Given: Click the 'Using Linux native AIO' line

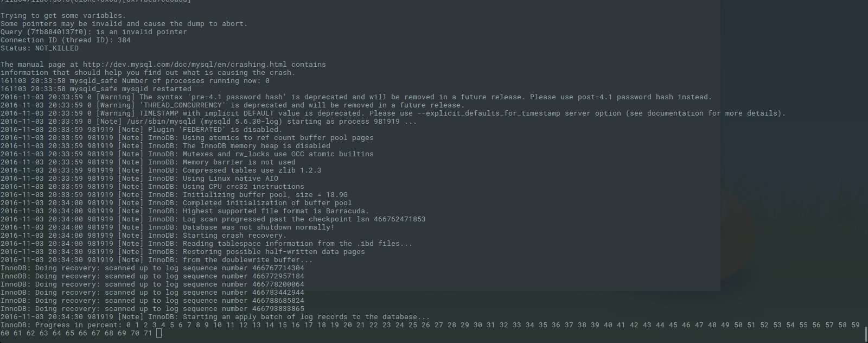Looking at the screenshot, I should pyautogui.click(x=230, y=179).
